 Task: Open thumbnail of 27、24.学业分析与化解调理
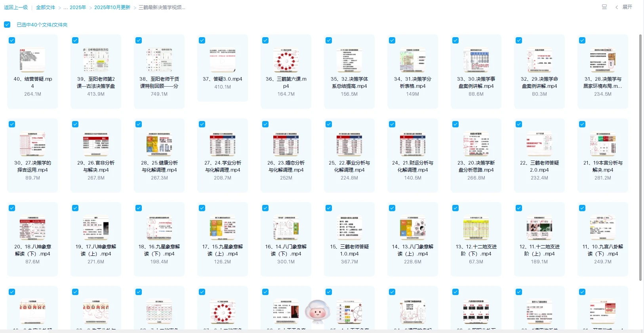pos(223,144)
